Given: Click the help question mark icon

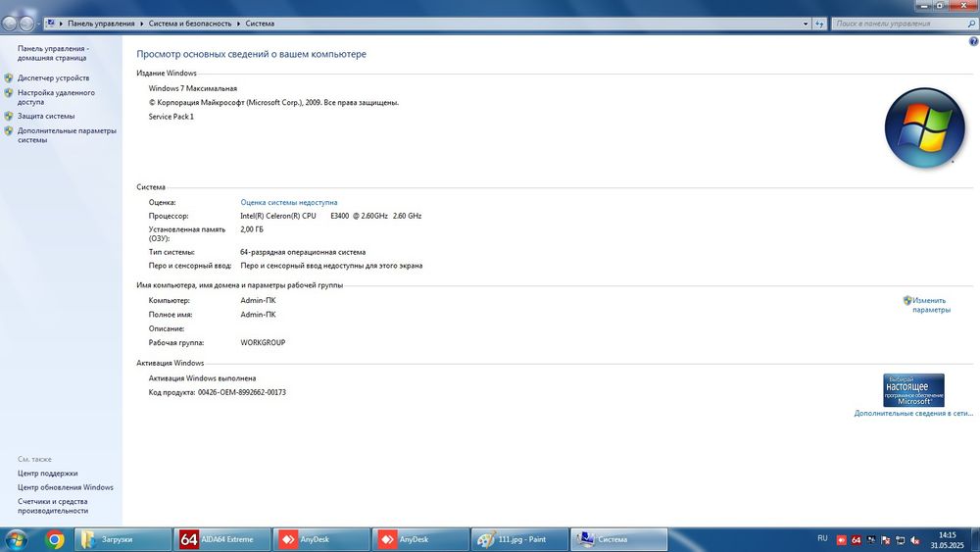Looking at the screenshot, I should (973, 41).
